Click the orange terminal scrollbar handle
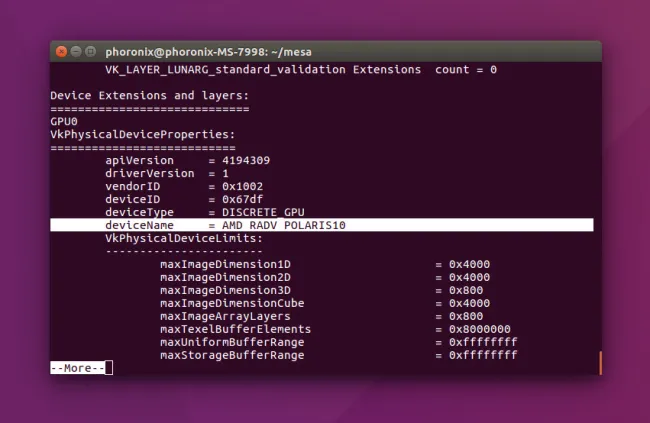 600,363
